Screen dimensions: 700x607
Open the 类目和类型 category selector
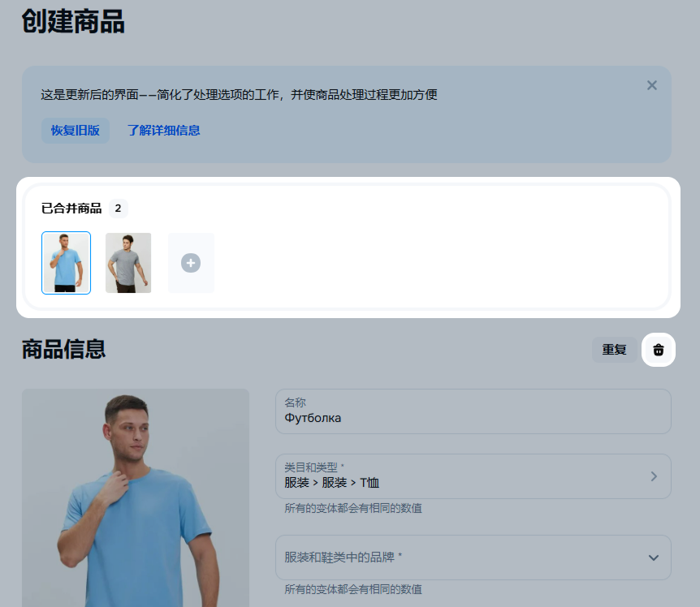(463, 476)
